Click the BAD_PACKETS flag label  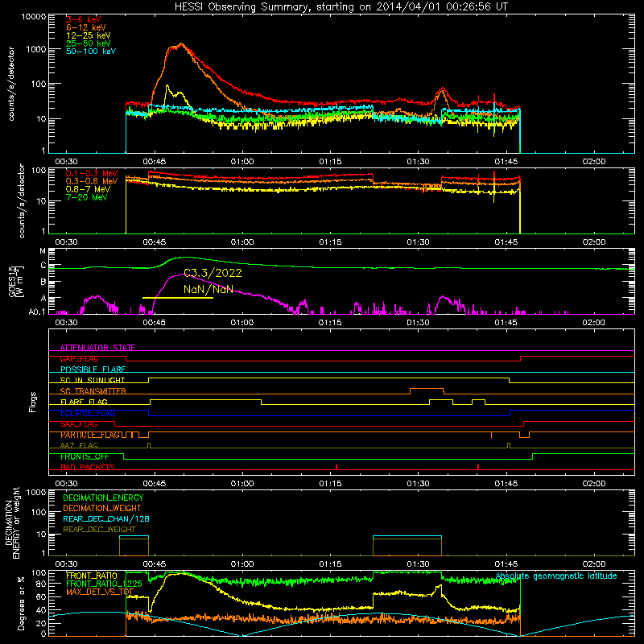[x=88, y=467]
